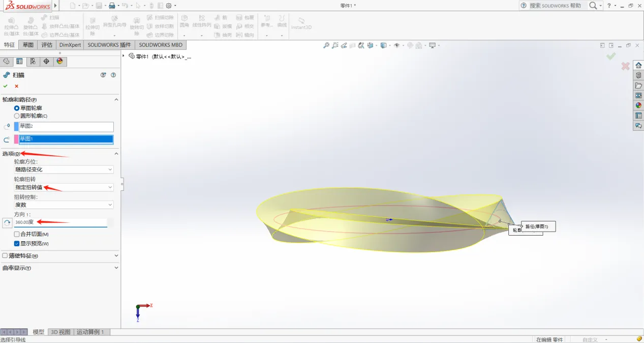Viewport: 644px width, 343px height.
Task: Switch to the DimXpert tab
Action: pos(70,45)
